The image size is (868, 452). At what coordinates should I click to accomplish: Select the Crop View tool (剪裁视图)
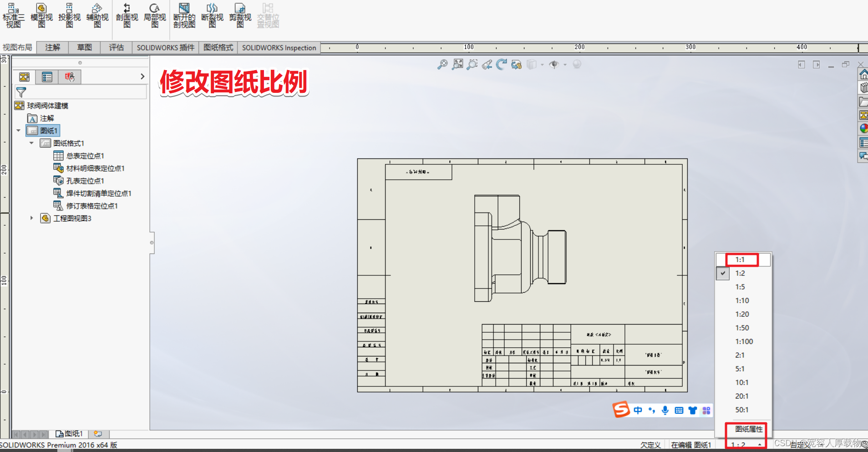[x=240, y=15]
